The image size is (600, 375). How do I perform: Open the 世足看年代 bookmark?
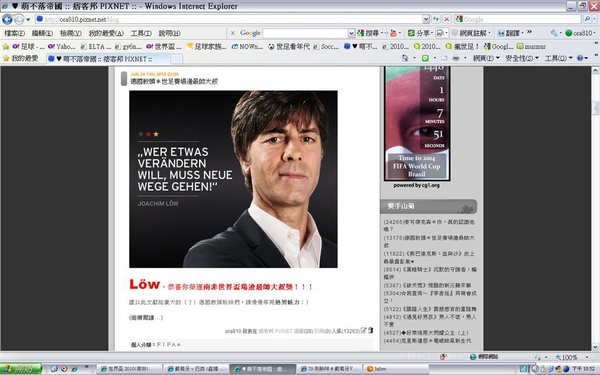(289, 46)
